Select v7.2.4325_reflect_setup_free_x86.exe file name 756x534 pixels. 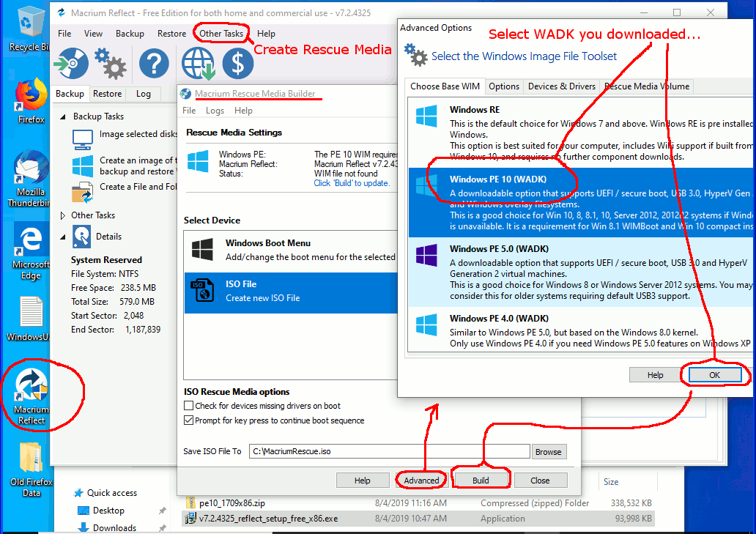[x=269, y=519]
